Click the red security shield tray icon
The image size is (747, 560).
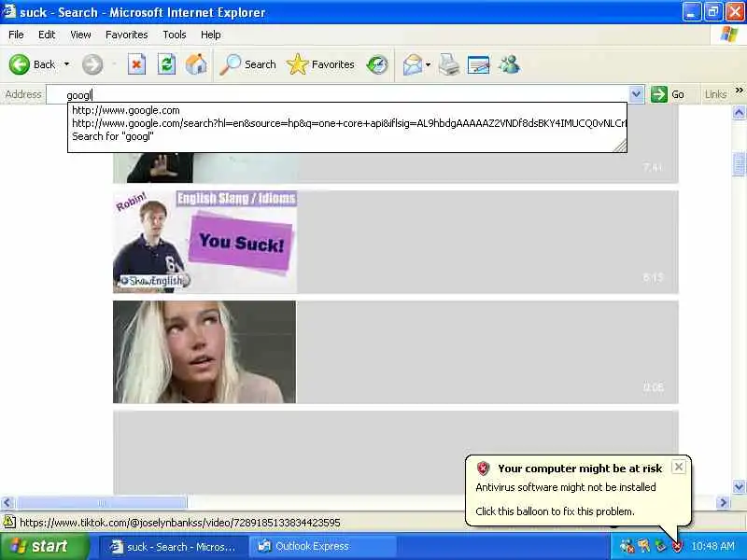click(677, 547)
